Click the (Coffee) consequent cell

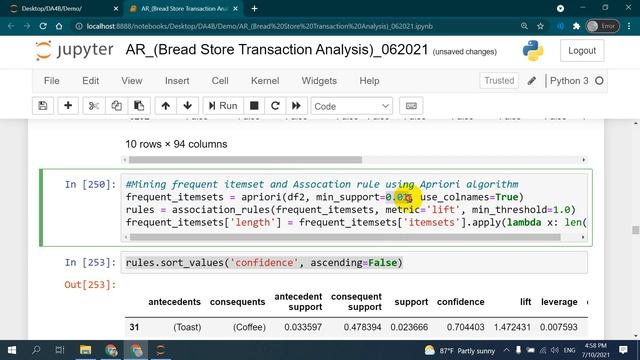point(249,327)
